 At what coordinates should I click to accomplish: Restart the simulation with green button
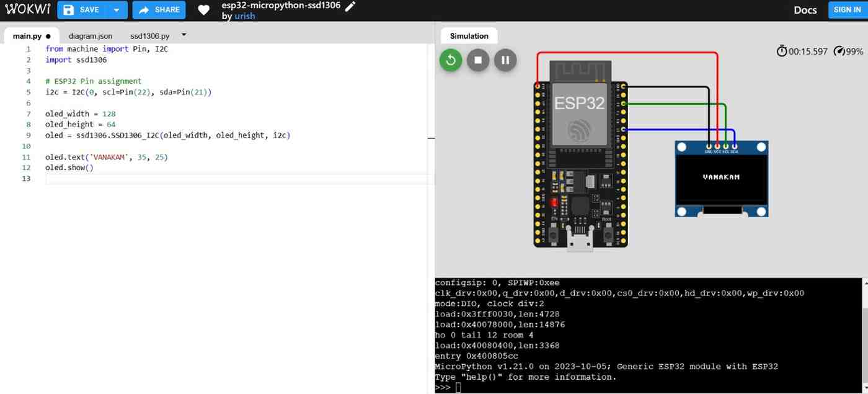[451, 60]
